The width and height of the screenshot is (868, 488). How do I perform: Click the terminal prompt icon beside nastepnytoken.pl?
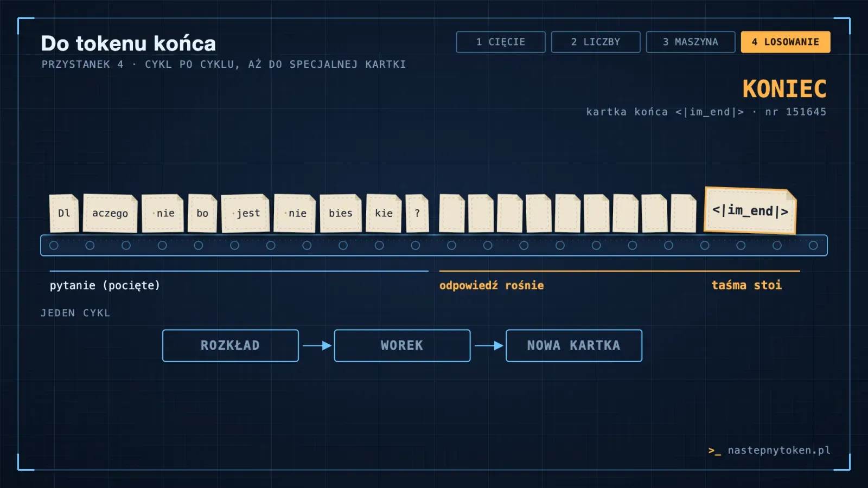(x=714, y=451)
